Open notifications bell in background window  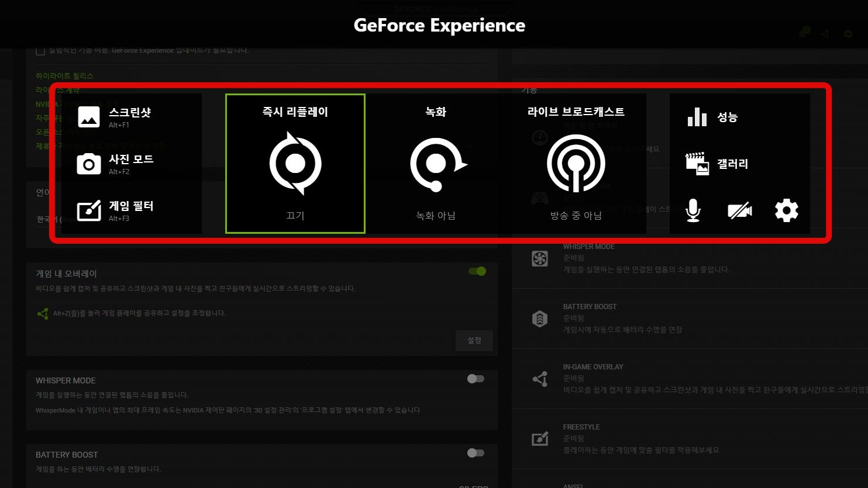[802, 33]
